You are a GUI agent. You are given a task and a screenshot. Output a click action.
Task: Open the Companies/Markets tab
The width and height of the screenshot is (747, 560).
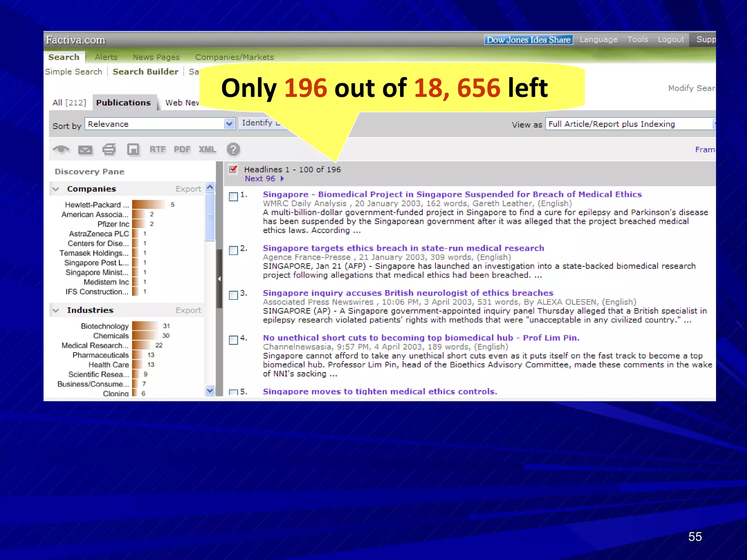[234, 57]
